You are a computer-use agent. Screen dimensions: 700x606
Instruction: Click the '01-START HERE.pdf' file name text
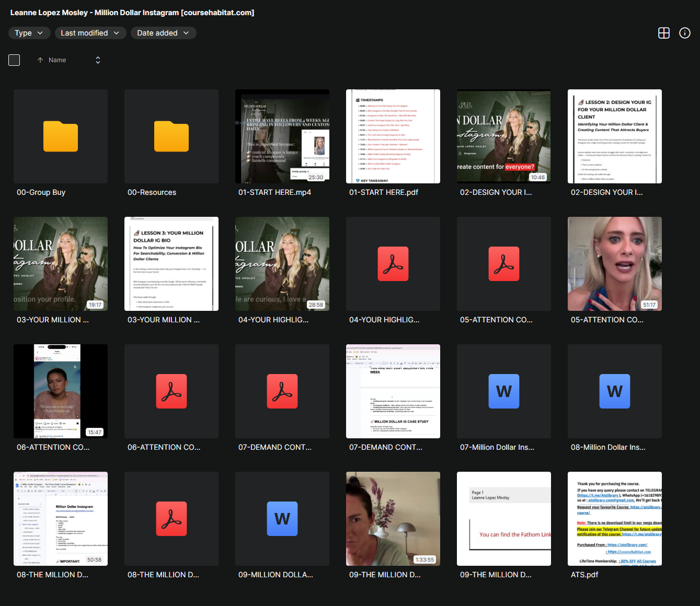384,192
